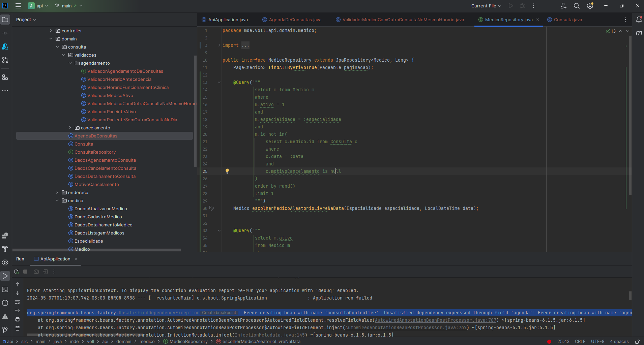Screen dimensions: 644x345
Task: Stop the running ApiApplication
Action: (x=25, y=272)
